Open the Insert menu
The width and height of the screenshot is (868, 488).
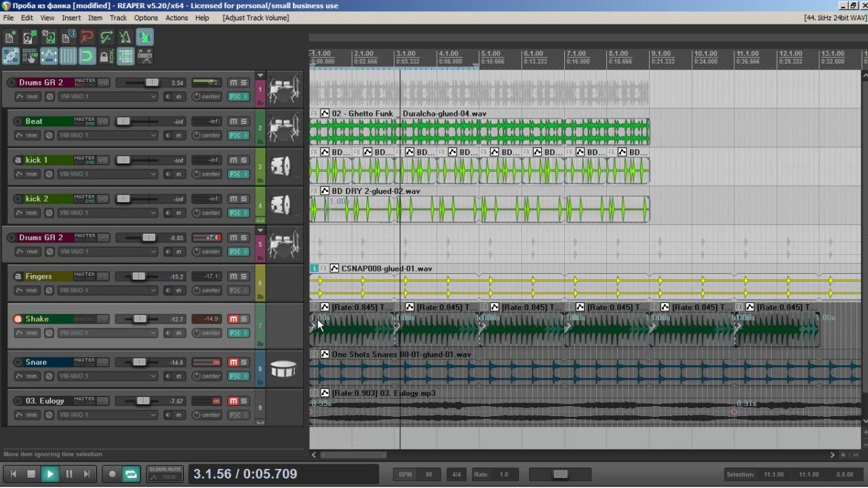coord(71,18)
